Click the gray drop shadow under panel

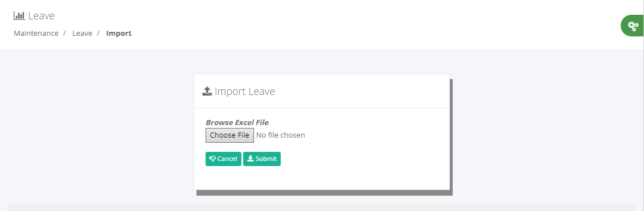coord(325,193)
